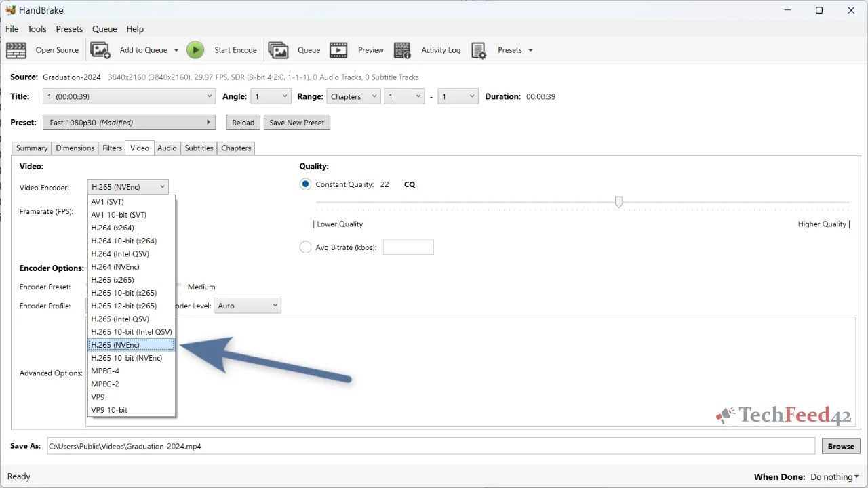Choose H.265 10-bit (x265) encoder
The height and width of the screenshot is (488, 868).
point(132,293)
